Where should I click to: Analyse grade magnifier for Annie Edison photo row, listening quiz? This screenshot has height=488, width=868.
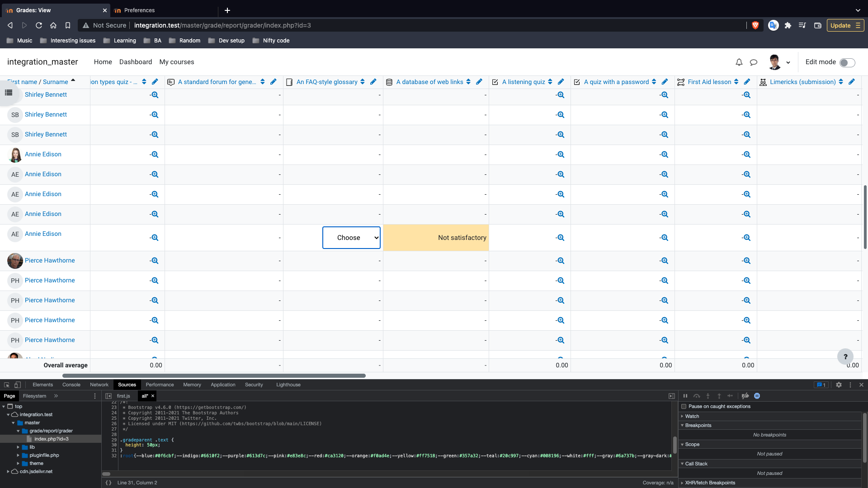tap(561, 155)
